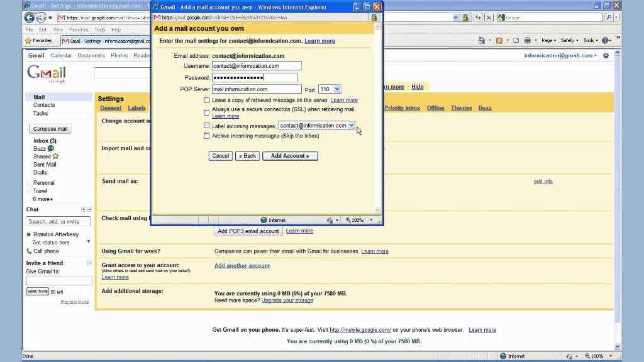Click the Compose mail button
644x362 pixels.
(x=50, y=129)
